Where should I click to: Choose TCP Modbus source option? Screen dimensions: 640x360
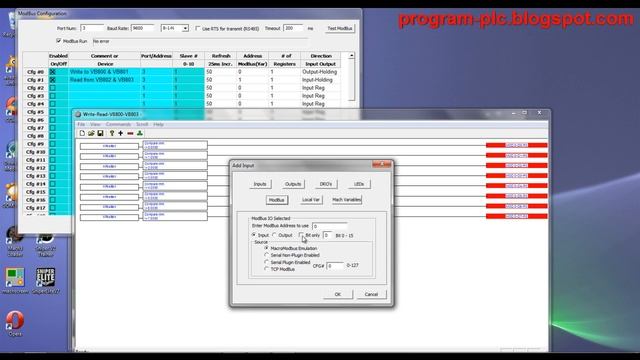267,269
